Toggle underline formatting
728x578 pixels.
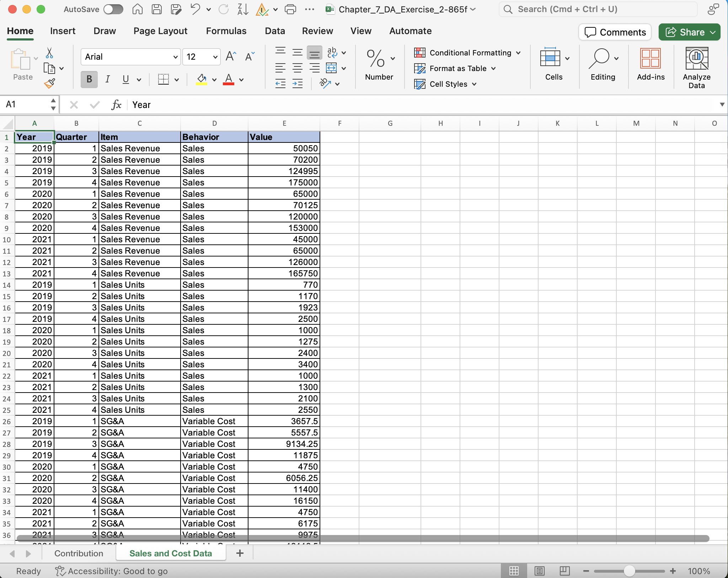coord(126,79)
